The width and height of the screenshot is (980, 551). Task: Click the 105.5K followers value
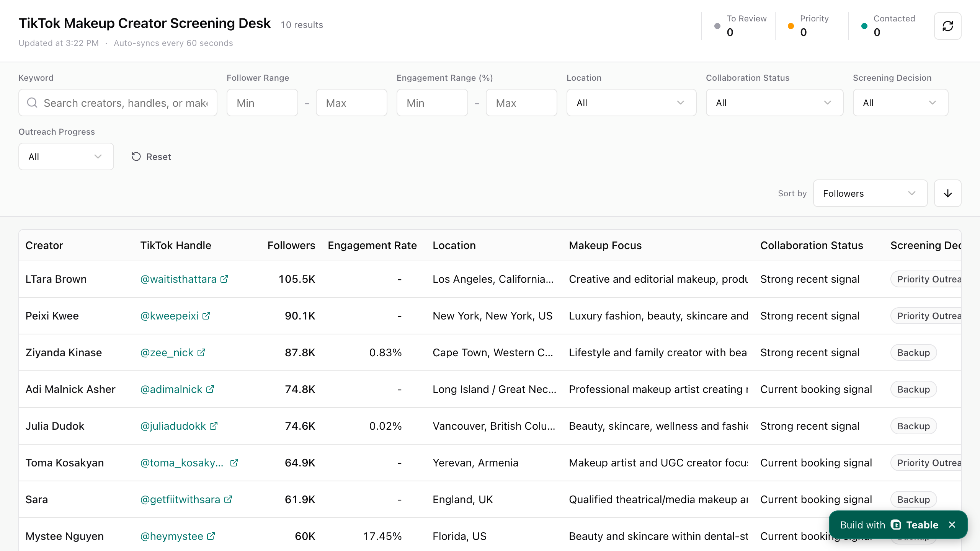point(297,279)
